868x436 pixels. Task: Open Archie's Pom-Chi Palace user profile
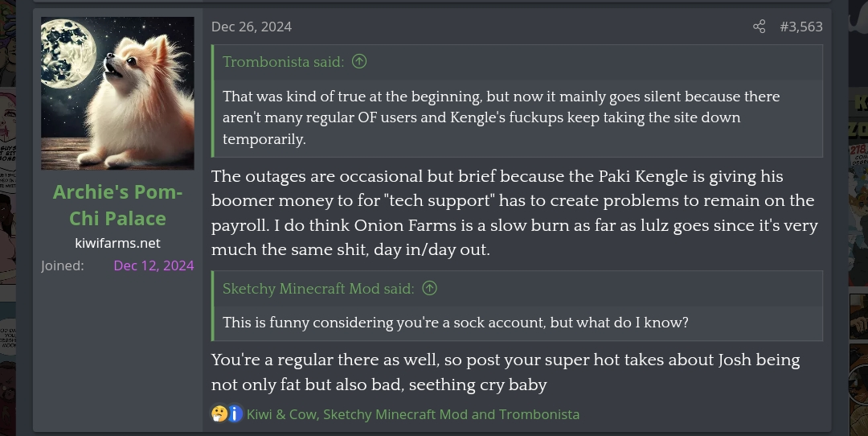tap(117, 205)
